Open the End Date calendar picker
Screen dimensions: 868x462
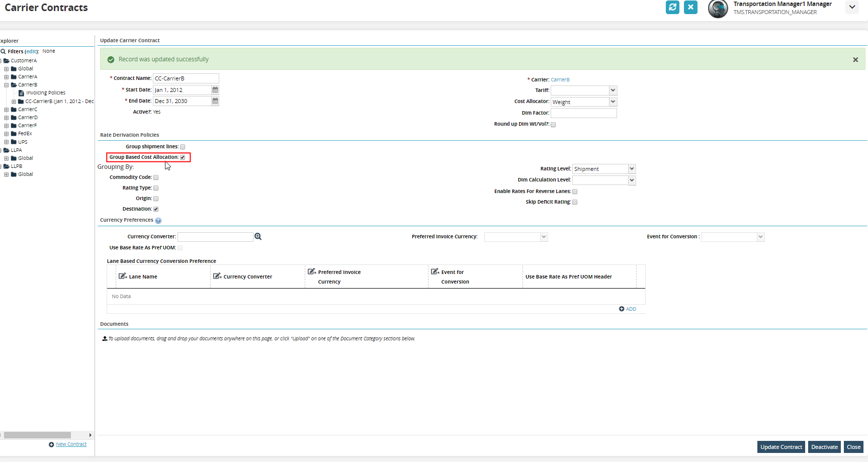pyautogui.click(x=215, y=101)
